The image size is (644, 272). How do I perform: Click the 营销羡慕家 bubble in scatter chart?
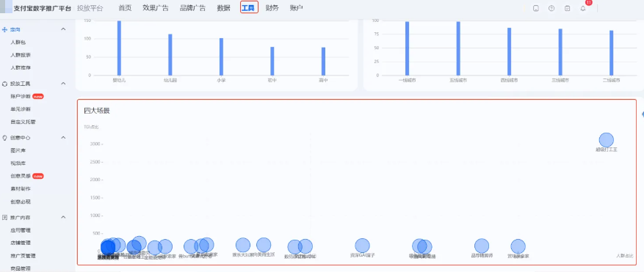pos(518,246)
